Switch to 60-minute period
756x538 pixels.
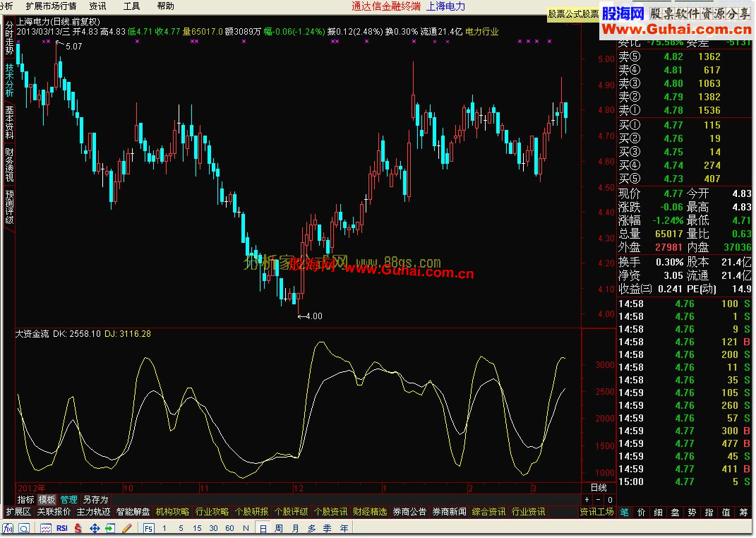pyautogui.click(x=229, y=528)
